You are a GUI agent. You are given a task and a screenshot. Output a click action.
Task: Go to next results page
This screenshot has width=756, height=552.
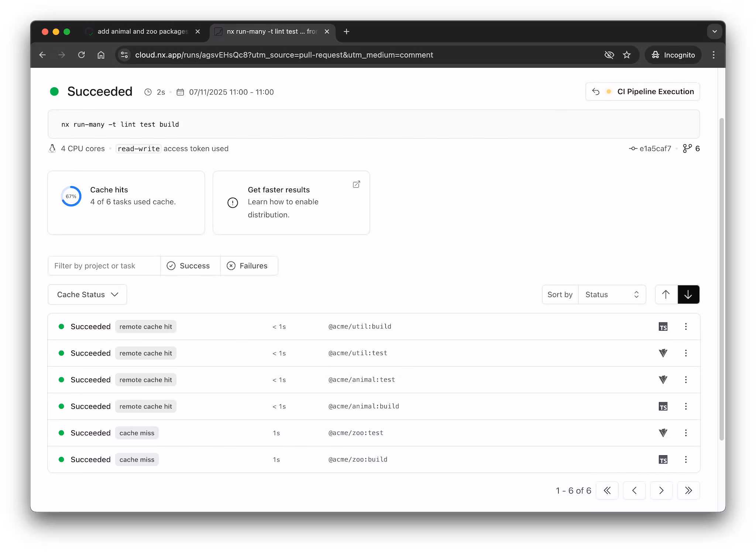click(x=661, y=490)
